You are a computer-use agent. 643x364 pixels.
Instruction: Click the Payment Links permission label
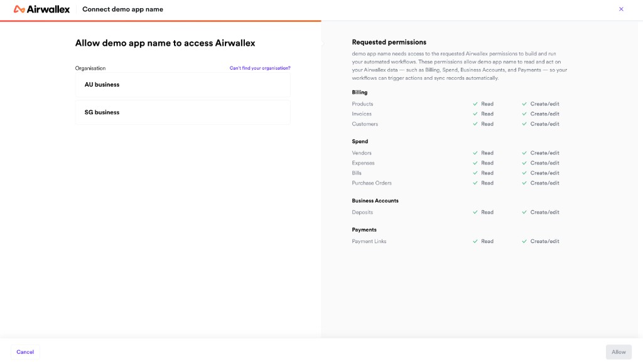tap(369, 241)
